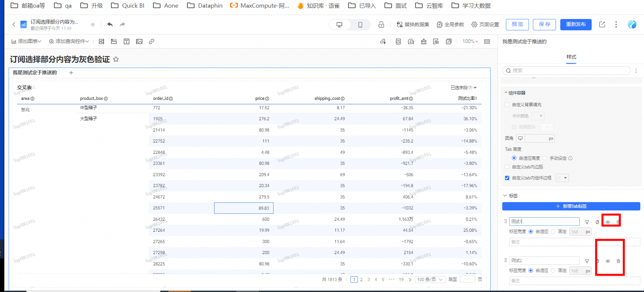
Task: Switch to the 样式 tab
Action: [571, 57]
